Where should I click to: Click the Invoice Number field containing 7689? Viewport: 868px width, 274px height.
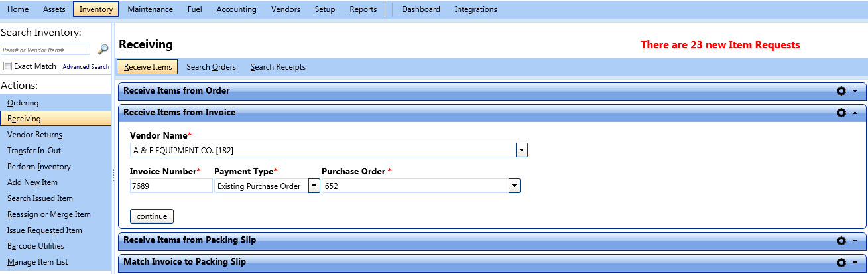point(171,186)
